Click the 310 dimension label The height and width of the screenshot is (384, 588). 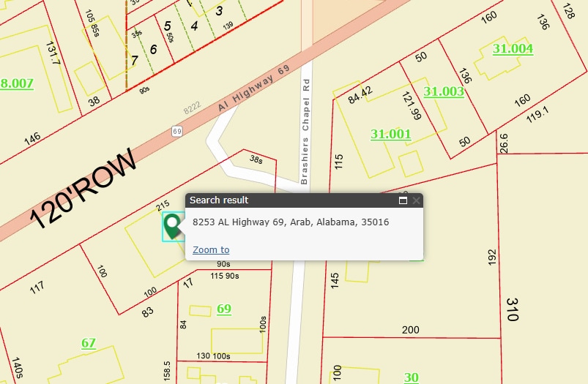(511, 309)
